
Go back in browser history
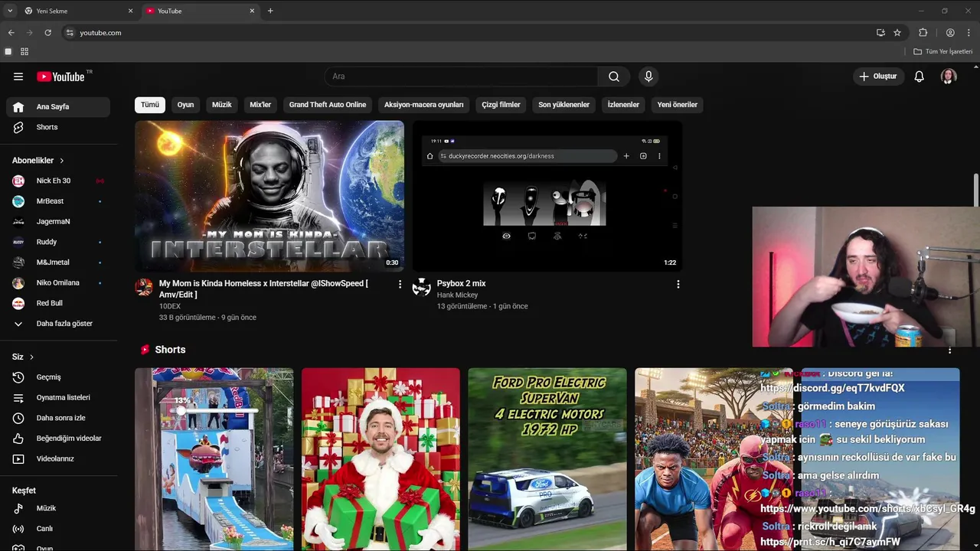[x=11, y=33]
